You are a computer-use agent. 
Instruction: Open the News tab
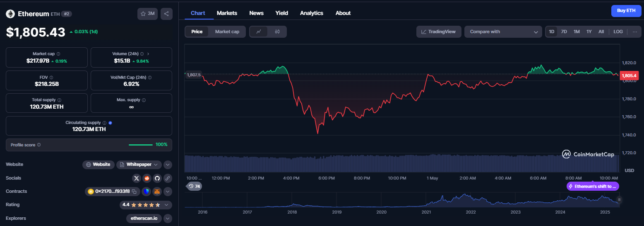pyautogui.click(x=256, y=13)
